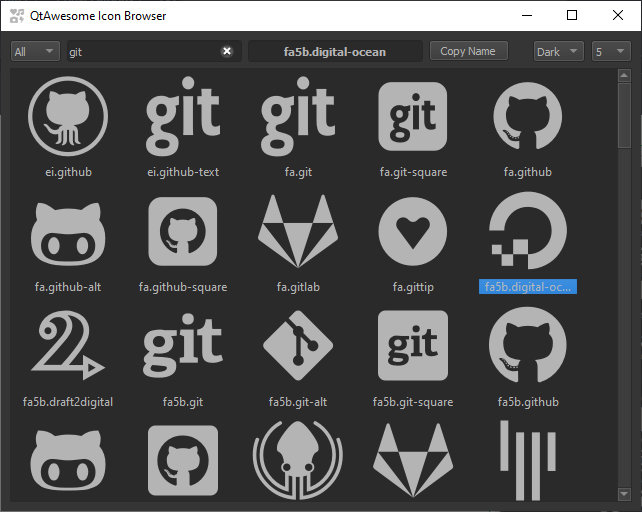642x512 pixels.
Task: Pick the fa5b.git-square icon
Action: [413, 345]
